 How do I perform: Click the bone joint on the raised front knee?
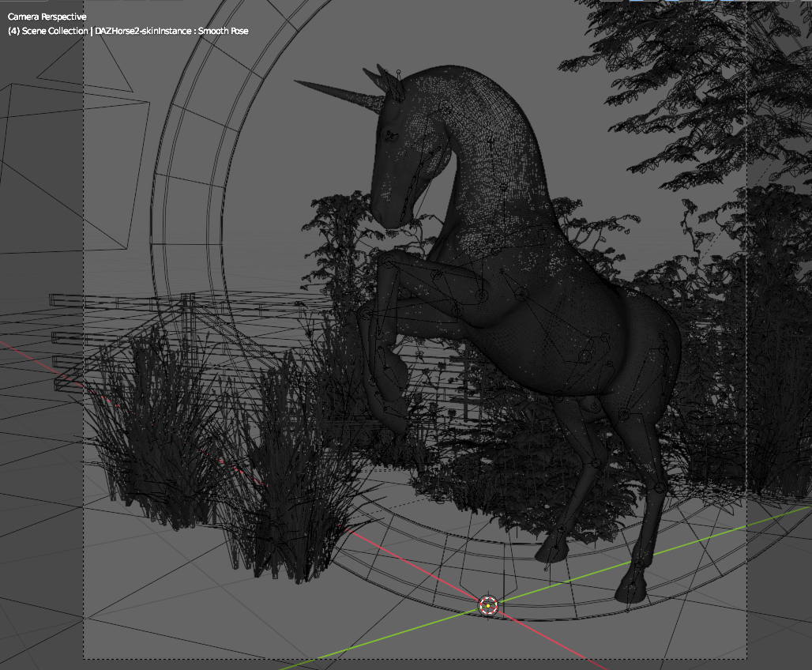(x=365, y=314)
